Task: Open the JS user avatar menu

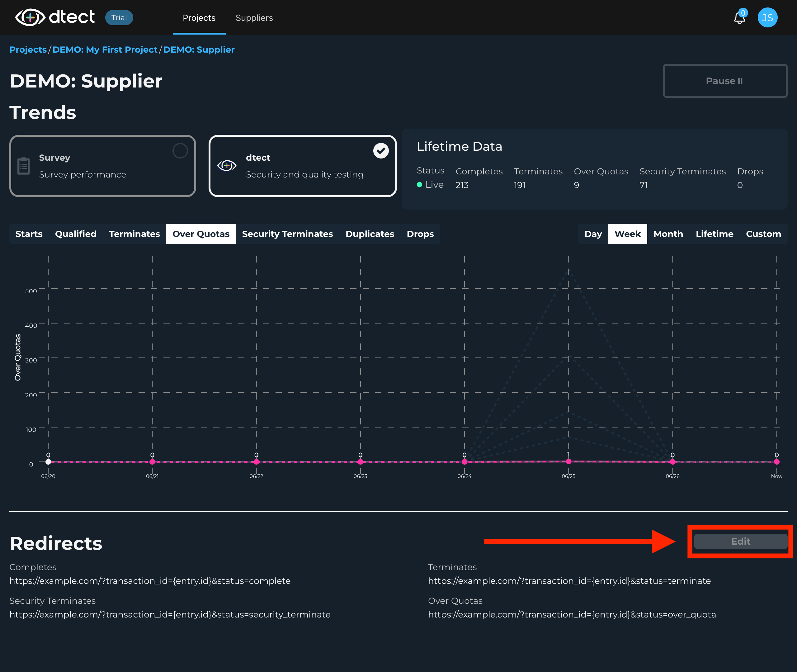Action: pyautogui.click(x=767, y=17)
